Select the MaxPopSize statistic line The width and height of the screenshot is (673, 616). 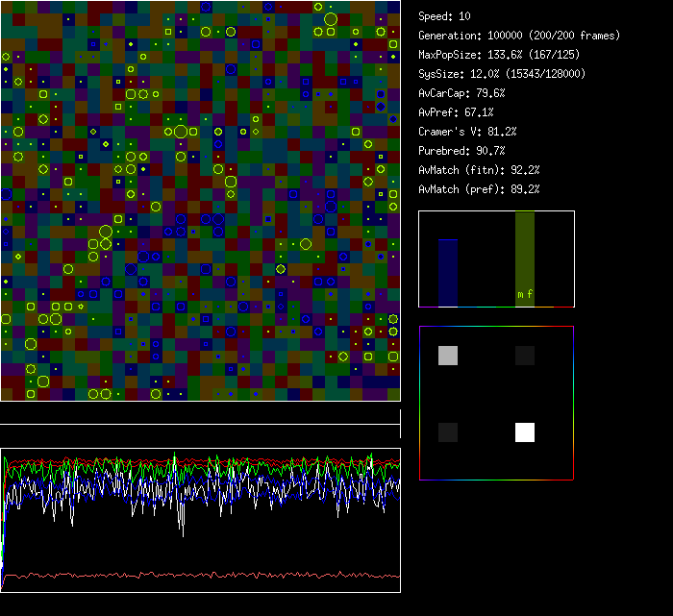(x=500, y=55)
